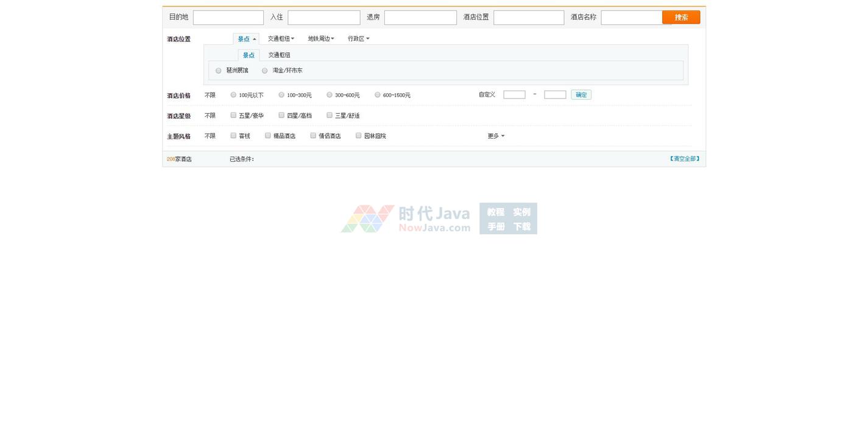868x437 pixels.
Task: Choose the 淘金/环市东 radio option
Action: (265, 71)
